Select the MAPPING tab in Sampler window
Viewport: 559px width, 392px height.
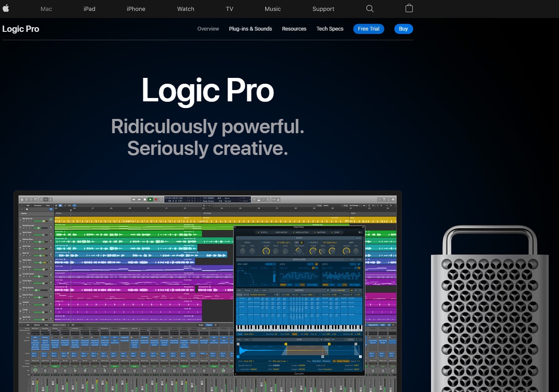point(321,232)
